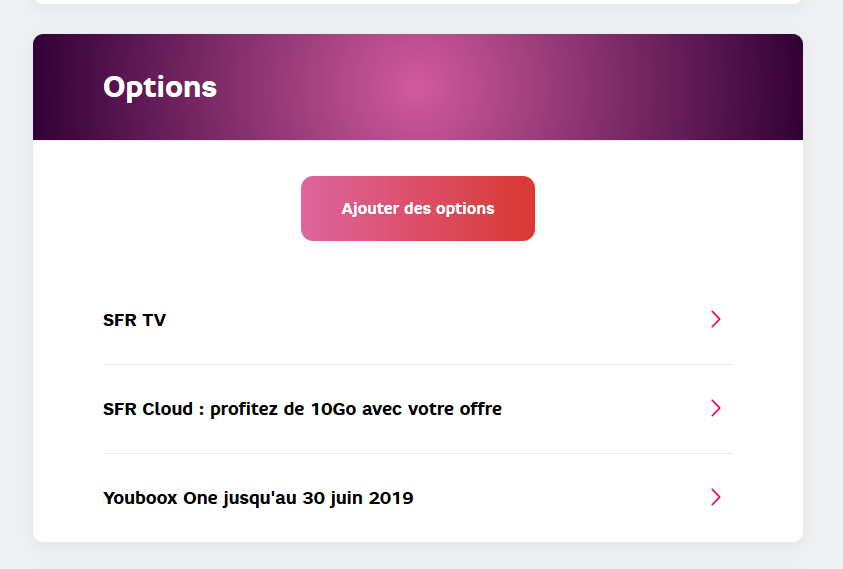Image resolution: width=843 pixels, height=569 pixels.
Task: Click the purple gradient Options banner center
Action: click(x=418, y=87)
